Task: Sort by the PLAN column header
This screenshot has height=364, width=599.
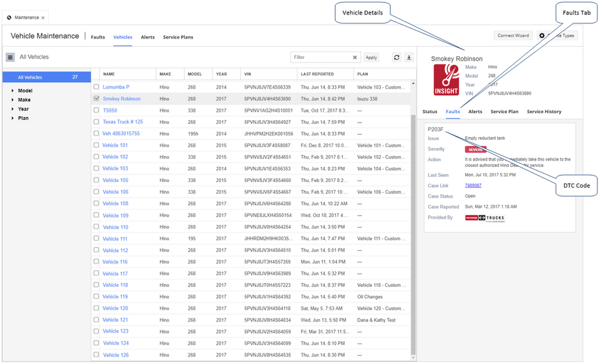Action: (362, 74)
